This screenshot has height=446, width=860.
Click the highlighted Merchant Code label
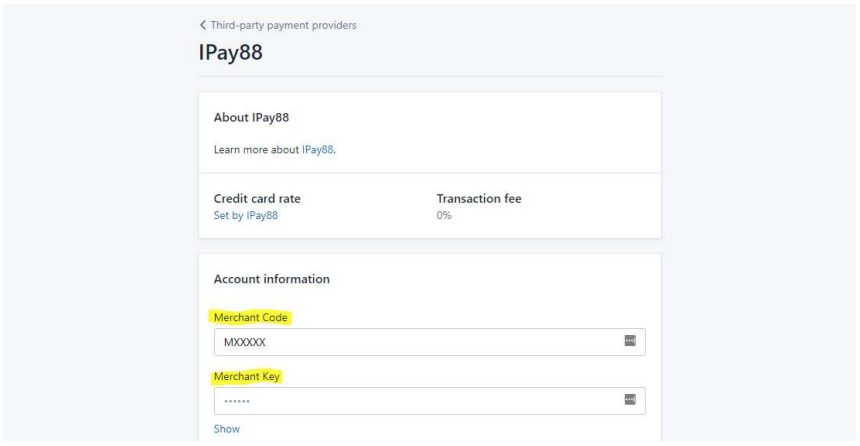[251, 318]
